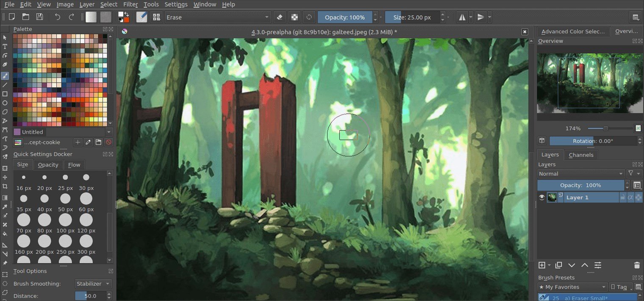Switch to the Flow tab in Quick Settings
The width and height of the screenshot is (644, 301).
[74, 164]
